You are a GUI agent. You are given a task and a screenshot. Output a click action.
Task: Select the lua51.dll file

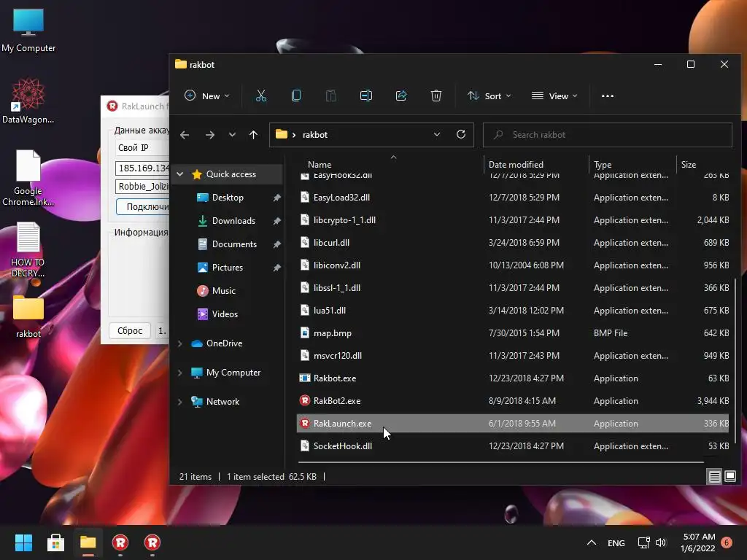tap(513, 310)
